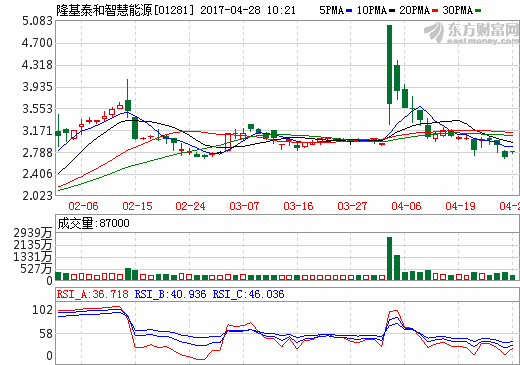Viewport: 520px width, 365px height.
Task: Click the chart time 10:21
Action: point(281,10)
